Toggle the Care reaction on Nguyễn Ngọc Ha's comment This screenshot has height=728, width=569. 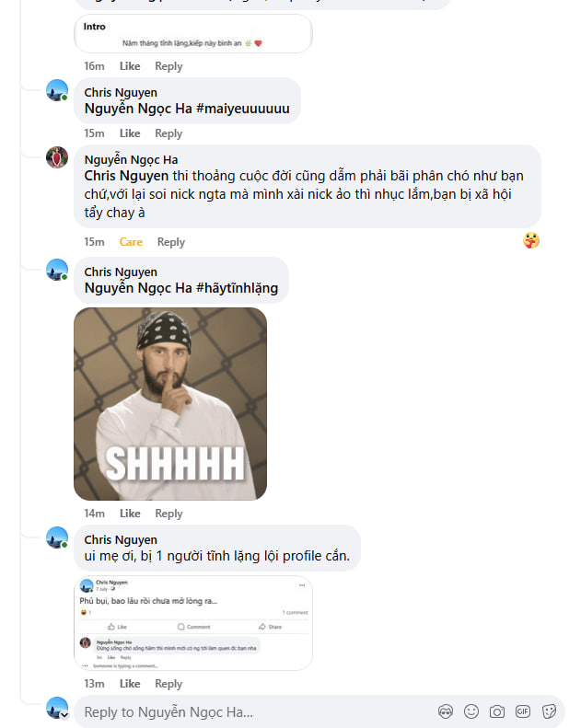tap(131, 242)
